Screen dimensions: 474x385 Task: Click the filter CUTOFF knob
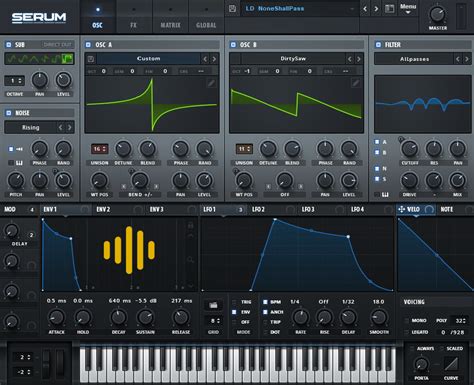(409, 149)
